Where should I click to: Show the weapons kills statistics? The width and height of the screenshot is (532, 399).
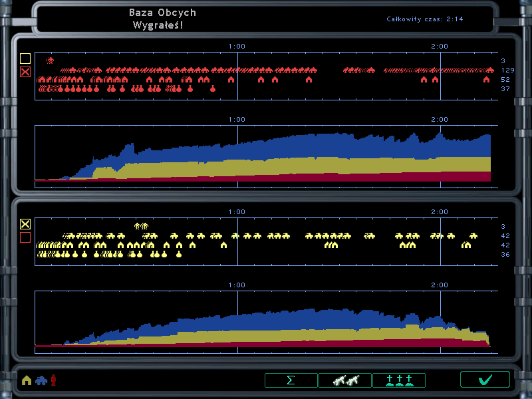[344, 380]
